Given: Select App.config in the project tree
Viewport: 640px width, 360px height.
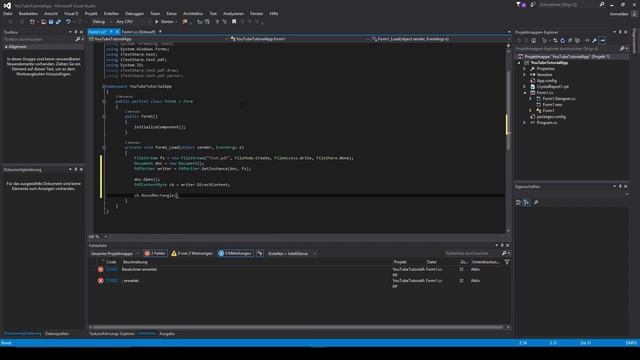Looking at the screenshot, I should click(x=546, y=81).
